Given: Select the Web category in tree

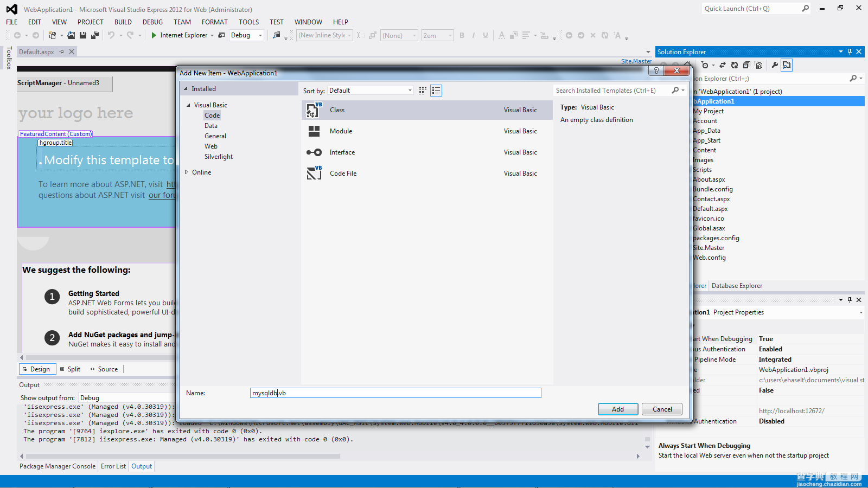Looking at the screenshot, I should 211,146.
